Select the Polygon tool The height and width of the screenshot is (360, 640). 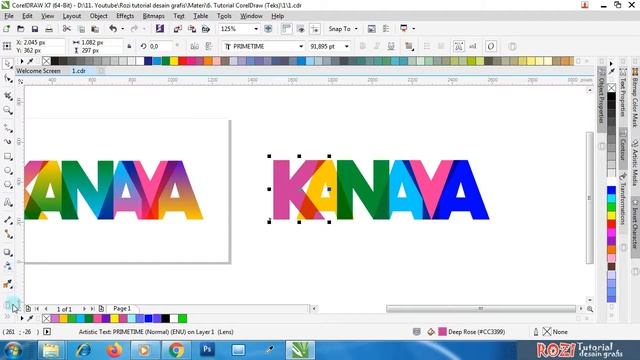click(x=8, y=185)
